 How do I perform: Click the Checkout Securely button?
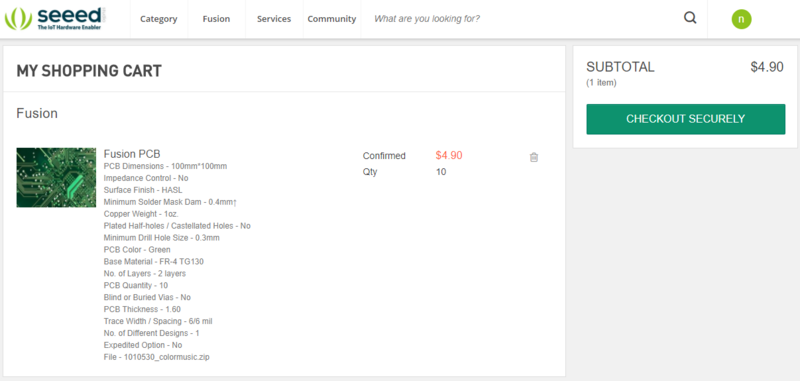[686, 119]
